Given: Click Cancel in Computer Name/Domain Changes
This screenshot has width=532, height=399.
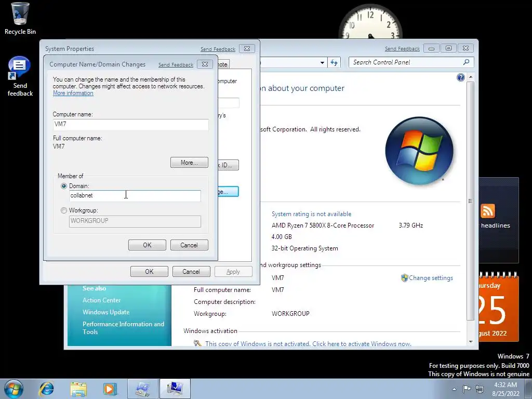Looking at the screenshot, I should click(189, 245).
